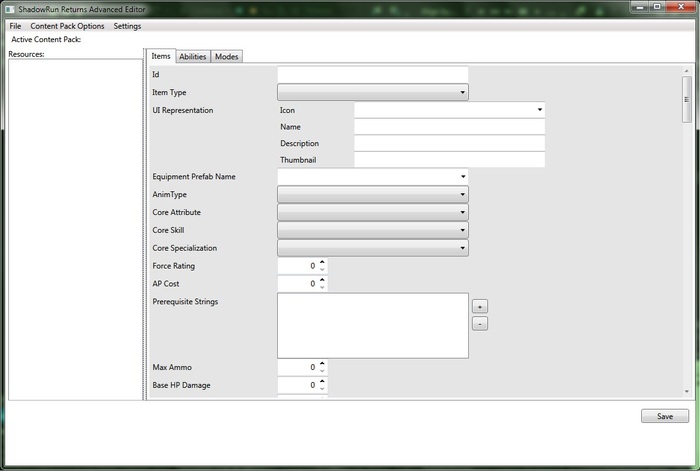700x472 pixels.
Task: Select the Core Skill dropdown
Action: tap(372, 231)
